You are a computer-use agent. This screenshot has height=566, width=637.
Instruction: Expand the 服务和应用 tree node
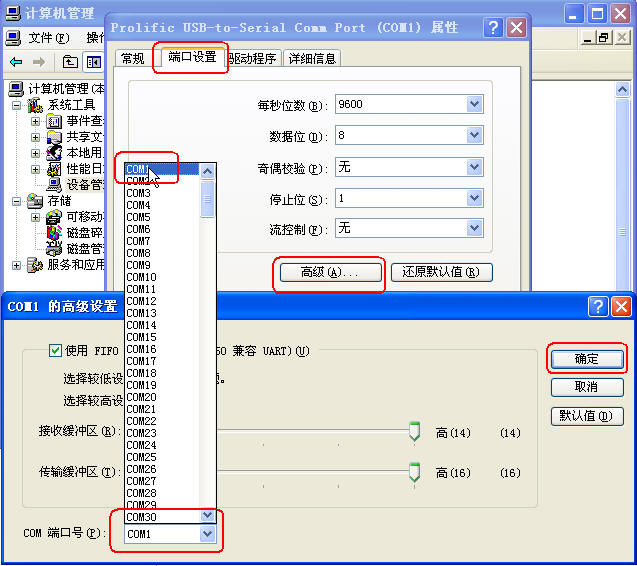coord(17,265)
